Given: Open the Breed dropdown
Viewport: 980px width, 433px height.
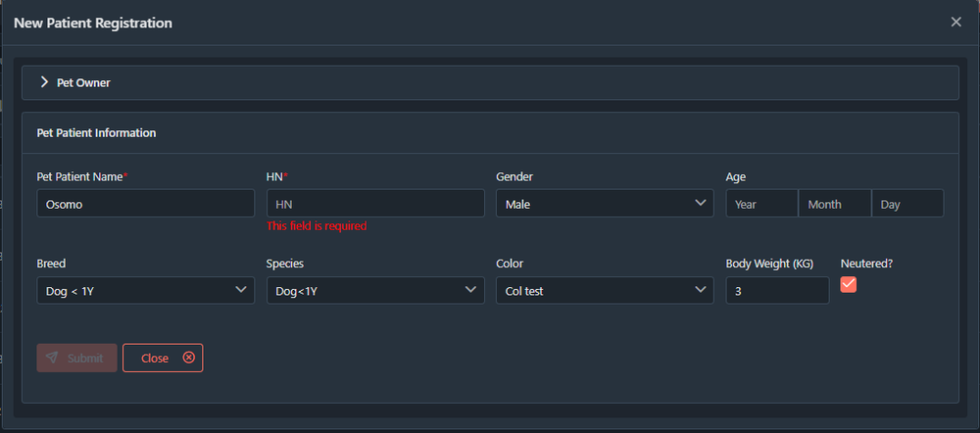Looking at the screenshot, I should 145,291.
